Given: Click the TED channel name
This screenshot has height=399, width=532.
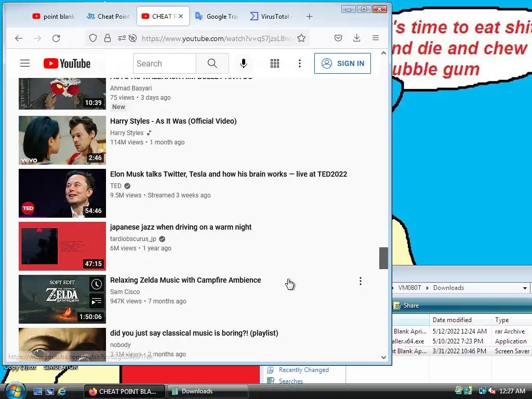Looking at the screenshot, I should (x=115, y=186).
